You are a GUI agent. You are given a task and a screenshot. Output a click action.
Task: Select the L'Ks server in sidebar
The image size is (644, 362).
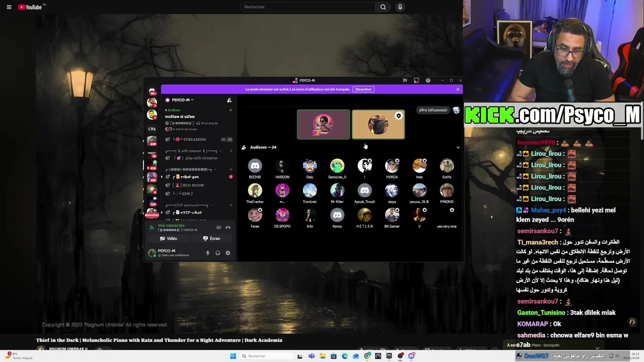click(152, 129)
